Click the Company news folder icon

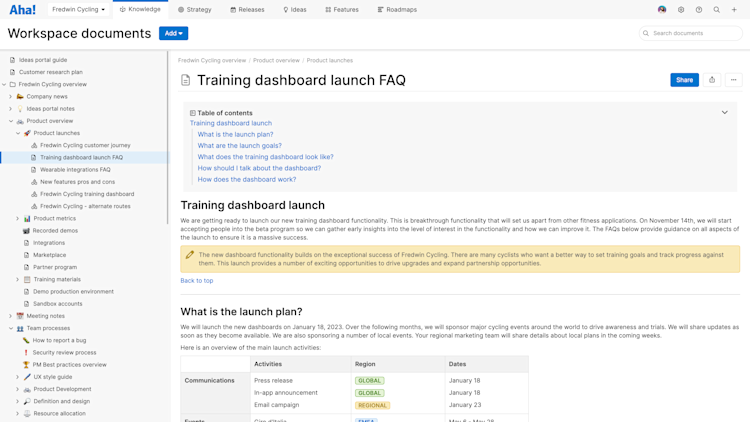click(x=20, y=97)
